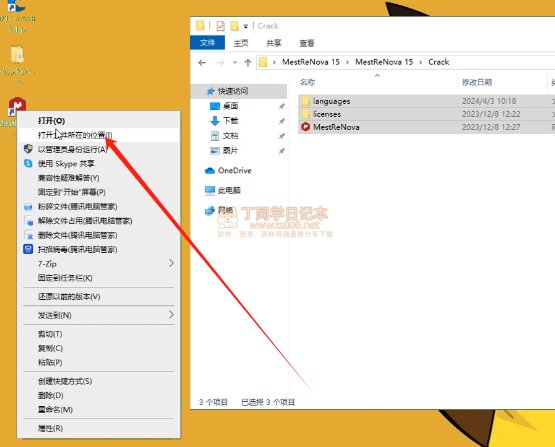This screenshot has width=555, height=447.
Task: Choose 重命名(M) in context menu
Action: click(99, 409)
